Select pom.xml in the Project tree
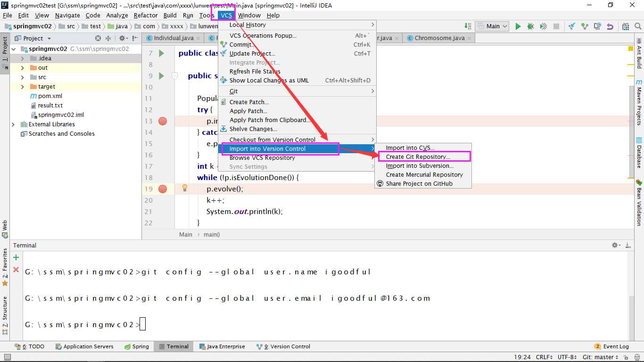The image size is (644, 362). tap(46, 96)
